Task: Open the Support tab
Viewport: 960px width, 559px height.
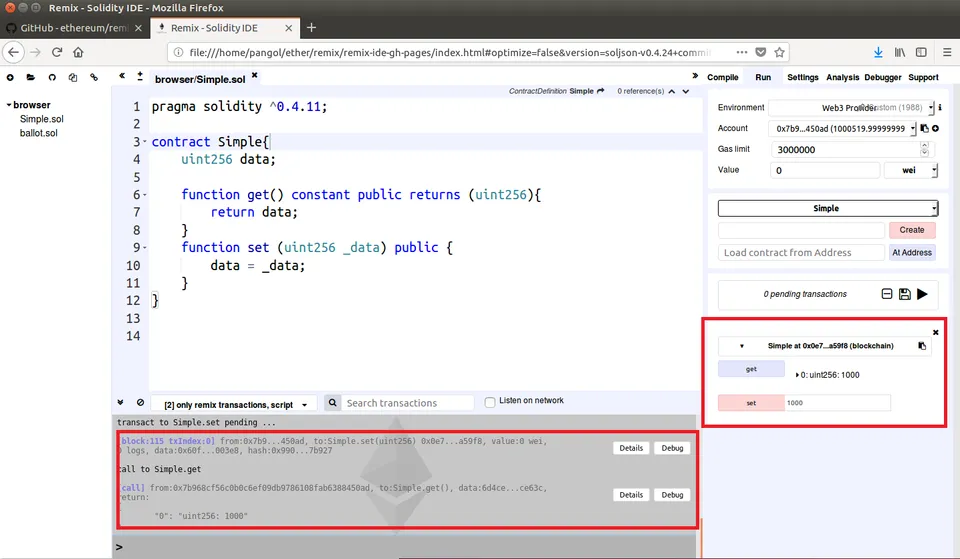Action: pyautogui.click(x=923, y=77)
